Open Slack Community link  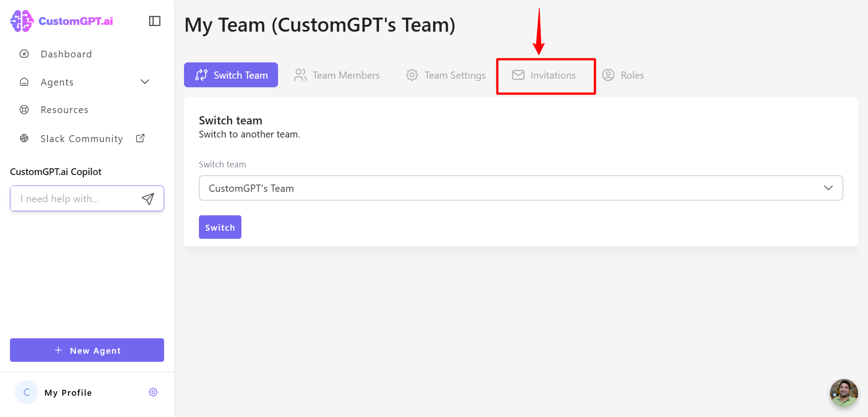82,138
